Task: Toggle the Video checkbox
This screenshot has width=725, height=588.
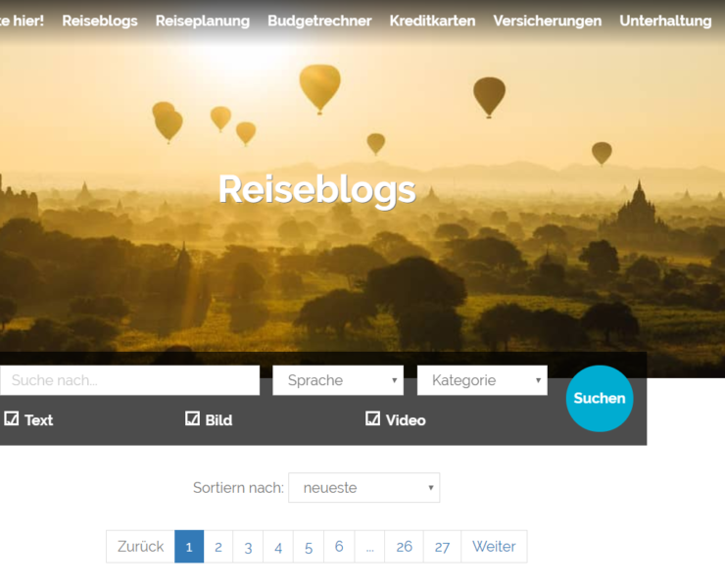Action: (x=372, y=418)
